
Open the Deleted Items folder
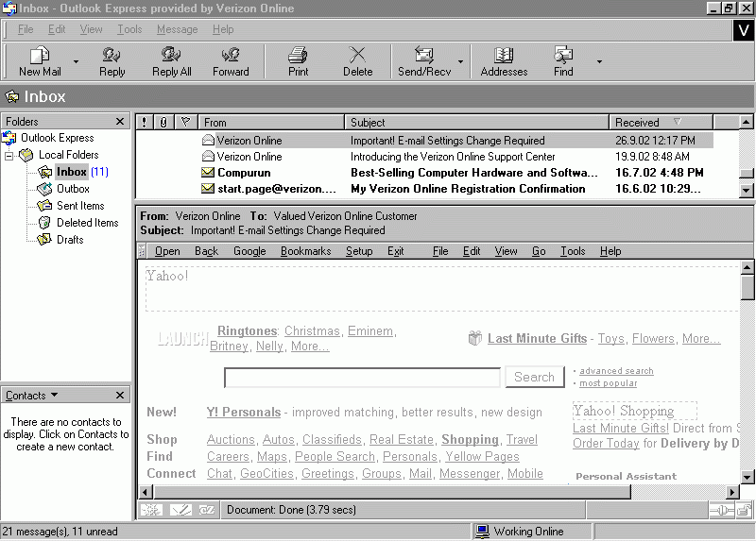(87, 223)
